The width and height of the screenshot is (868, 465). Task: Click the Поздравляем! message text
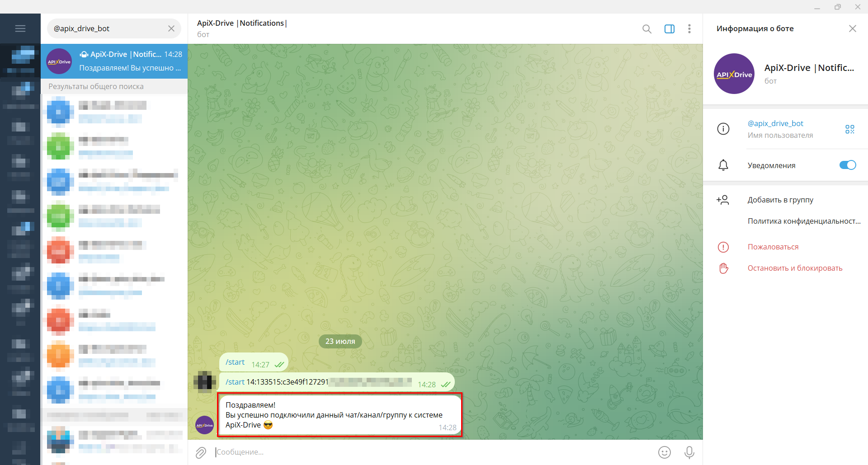tap(250, 405)
